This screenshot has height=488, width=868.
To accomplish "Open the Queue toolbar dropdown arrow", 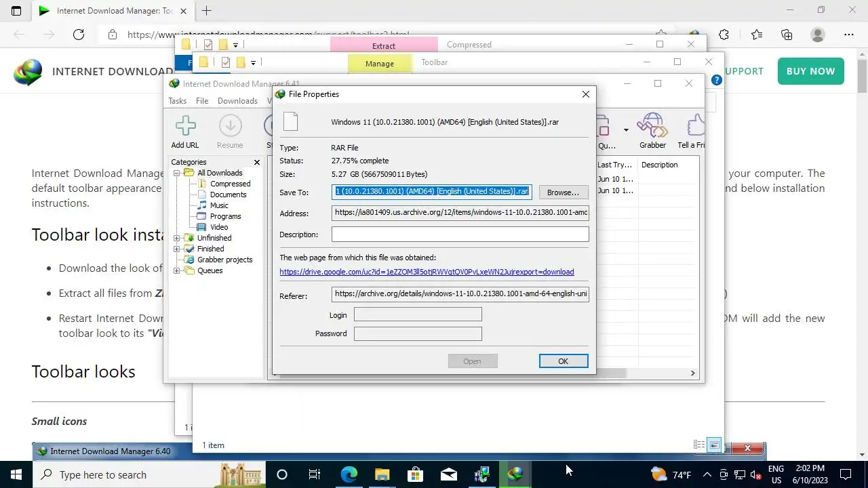I will pyautogui.click(x=626, y=130).
